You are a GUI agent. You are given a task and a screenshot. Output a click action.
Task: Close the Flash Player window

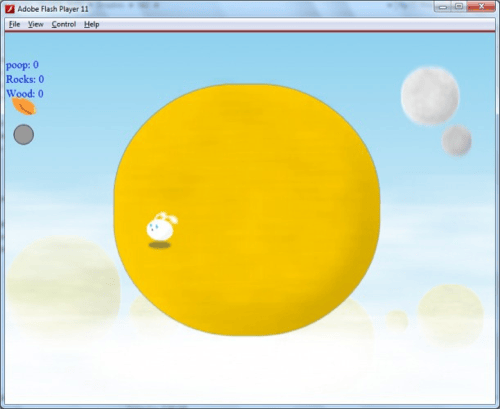point(481,7)
